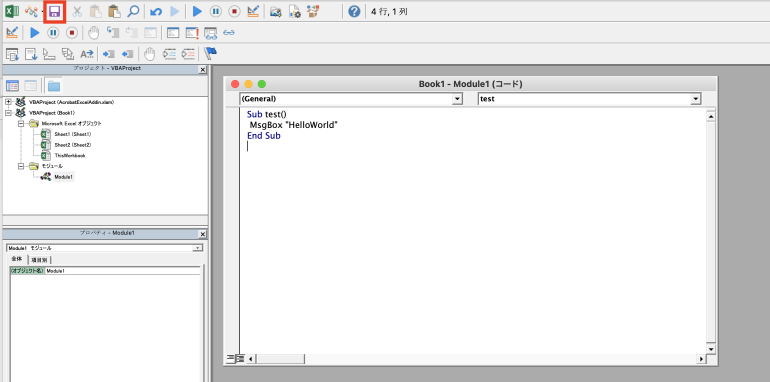Click the Step Out icon
The height and width of the screenshot is (382, 770).
tap(150, 33)
